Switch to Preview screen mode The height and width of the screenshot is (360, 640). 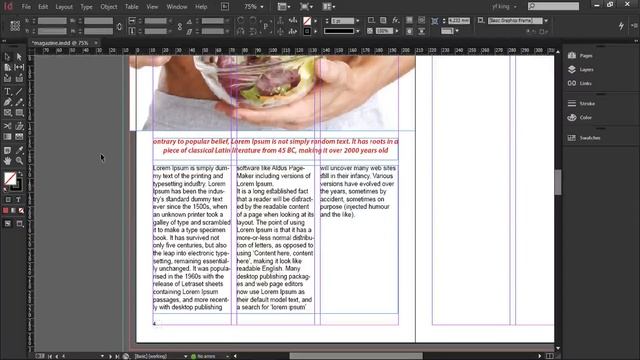pyautogui.click(x=20, y=224)
